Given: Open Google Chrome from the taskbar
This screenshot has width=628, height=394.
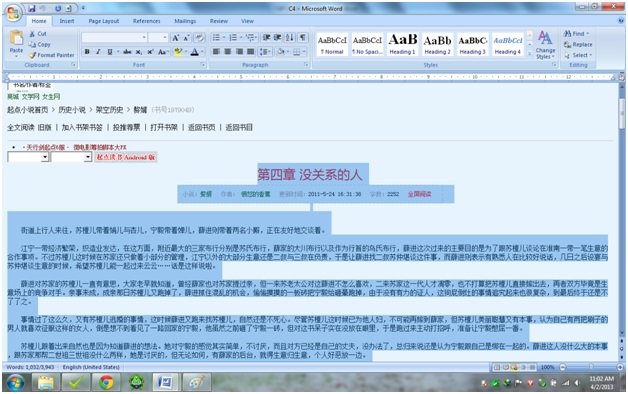Looking at the screenshot, I should tap(106, 382).
